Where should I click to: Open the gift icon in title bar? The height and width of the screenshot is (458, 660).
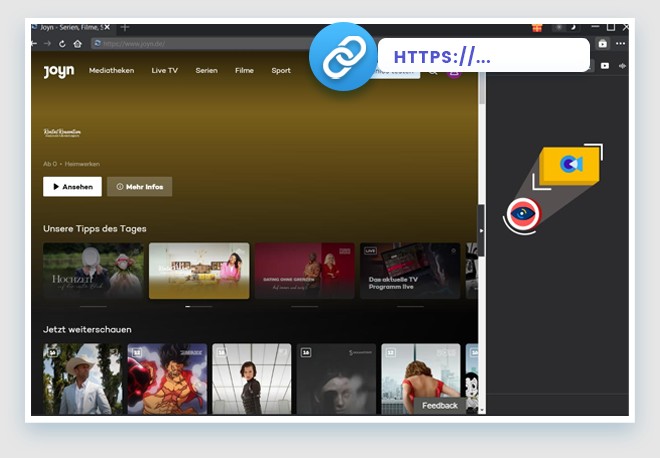[x=537, y=28]
